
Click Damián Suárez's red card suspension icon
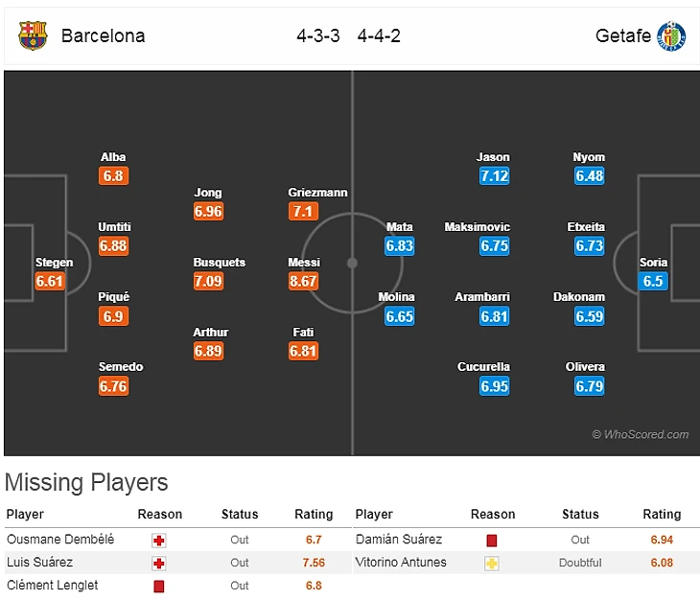492,541
